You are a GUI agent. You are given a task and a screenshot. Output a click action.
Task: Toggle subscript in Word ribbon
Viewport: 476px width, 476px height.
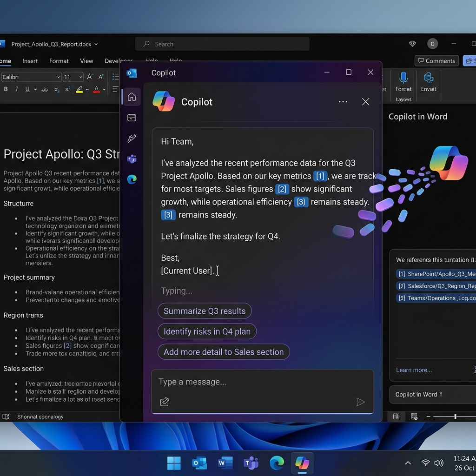pyautogui.click(x=56, y=90)
